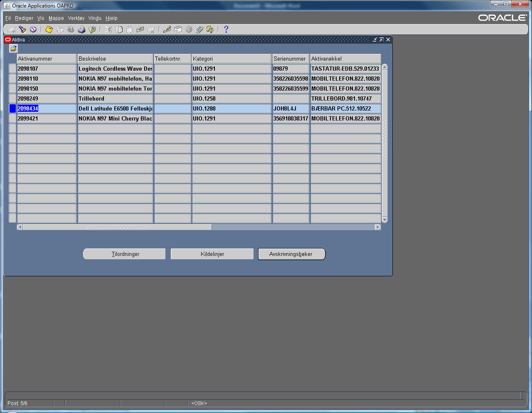Click the Tellekortnr. column header

point(172,59)
